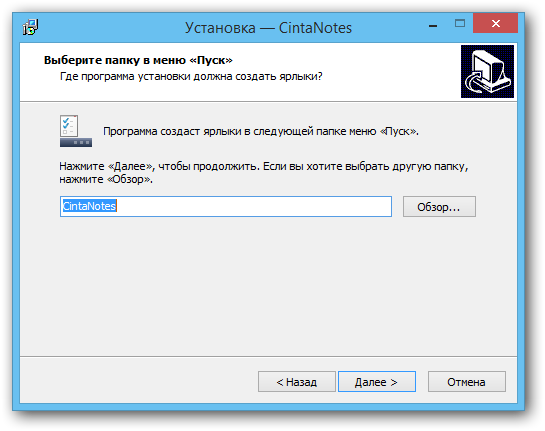Viewport: 545px width, 431px height.
Task: Go back with the «< Назад» button
Action: coord(297,382)
